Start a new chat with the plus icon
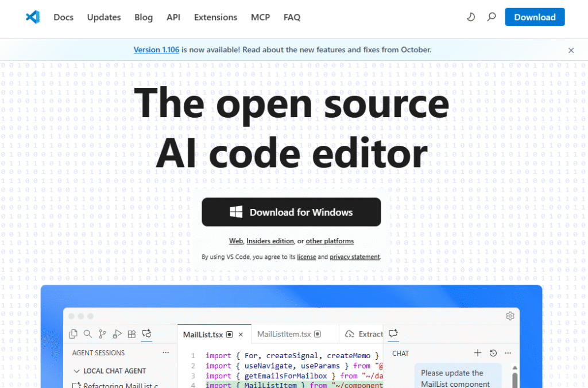The image size is (588, 388). [477, 353]
